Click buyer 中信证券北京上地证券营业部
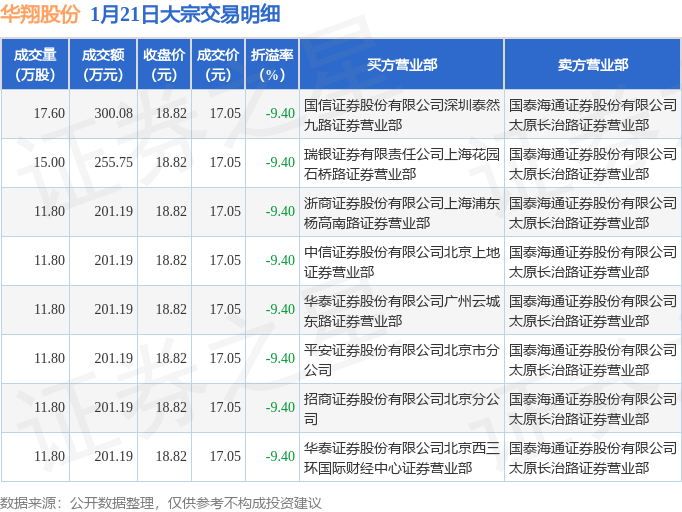This screenshot has height=512, width=682. coord(401,262)
